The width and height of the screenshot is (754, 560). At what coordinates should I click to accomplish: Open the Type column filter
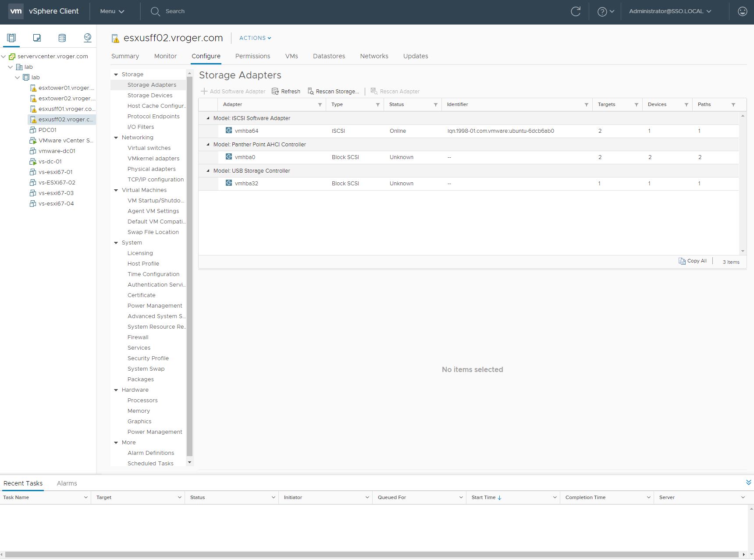[x=378, y=105]
